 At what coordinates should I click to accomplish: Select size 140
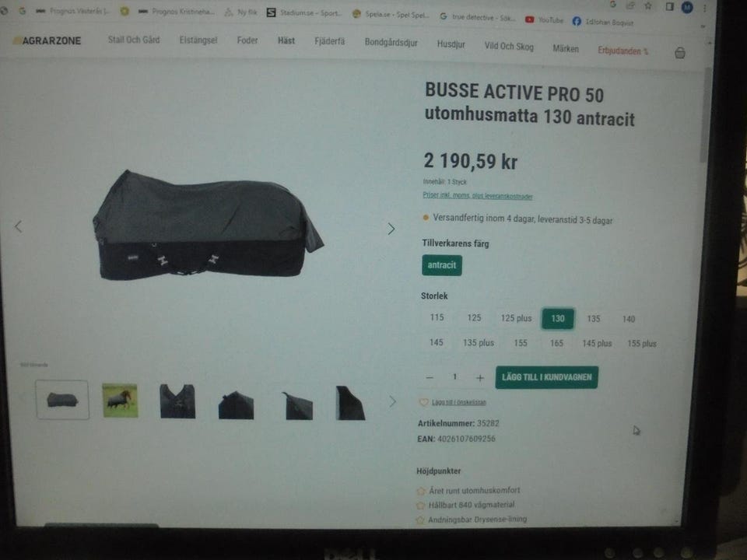pos(629,319)
